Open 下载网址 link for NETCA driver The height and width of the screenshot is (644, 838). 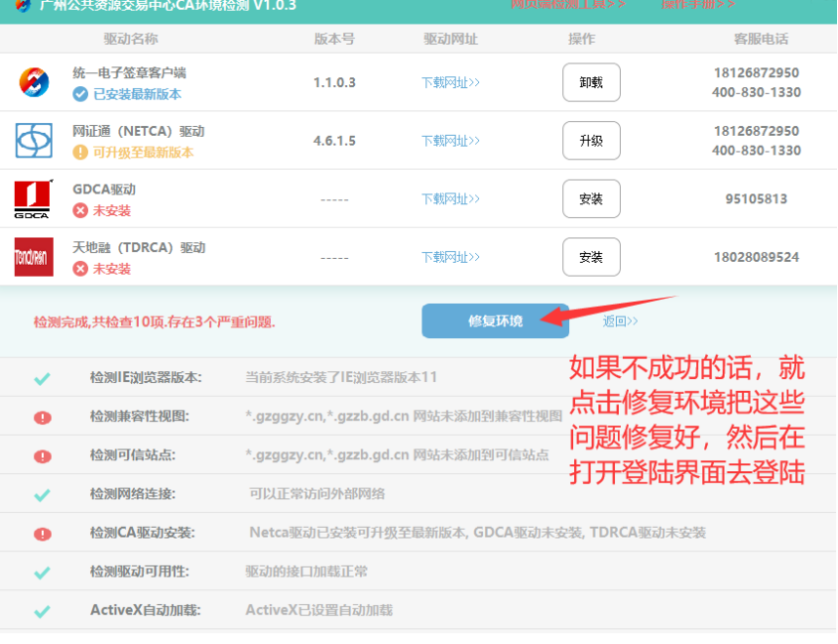click(451, 141)
